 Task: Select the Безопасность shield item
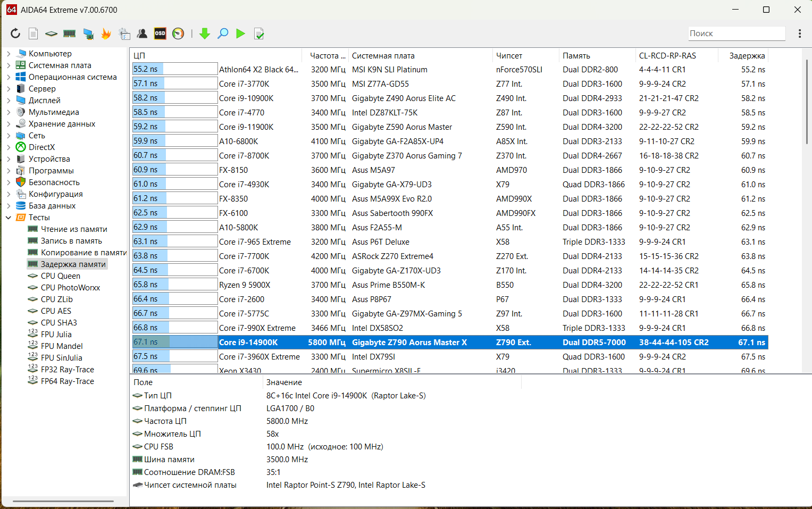pyautogui.click(x=54, y=182)
